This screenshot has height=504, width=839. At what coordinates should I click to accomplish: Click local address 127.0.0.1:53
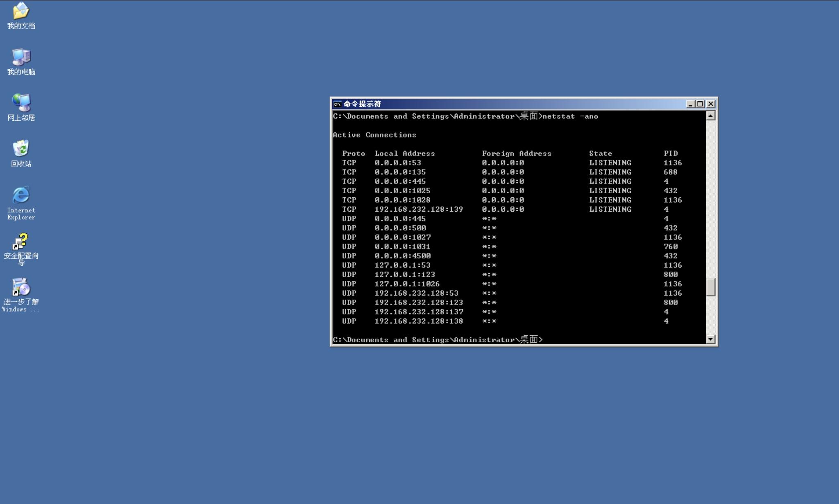[x=403, y=265]
